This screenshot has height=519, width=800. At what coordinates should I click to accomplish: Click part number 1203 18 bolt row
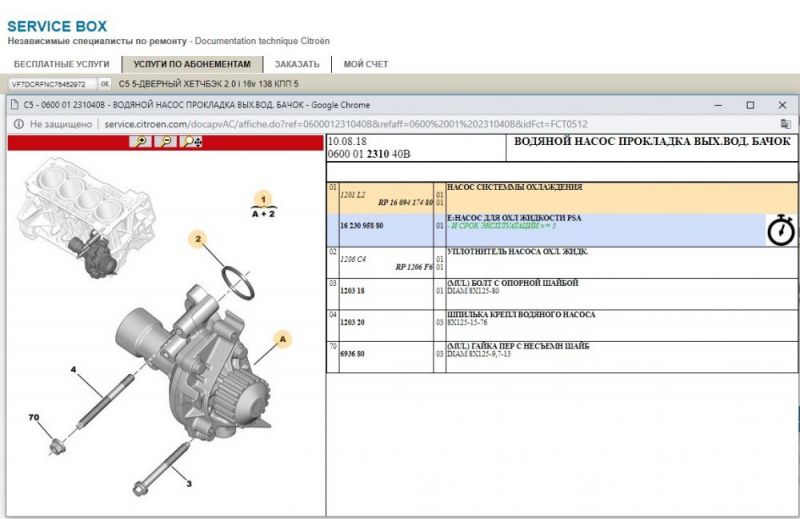pos(352,291)
